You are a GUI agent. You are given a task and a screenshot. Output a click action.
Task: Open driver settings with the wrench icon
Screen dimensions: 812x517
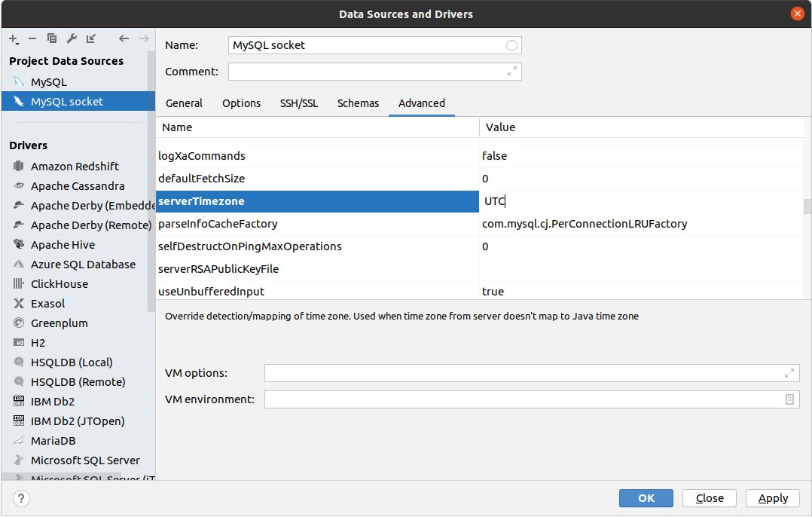pos(72,38)
